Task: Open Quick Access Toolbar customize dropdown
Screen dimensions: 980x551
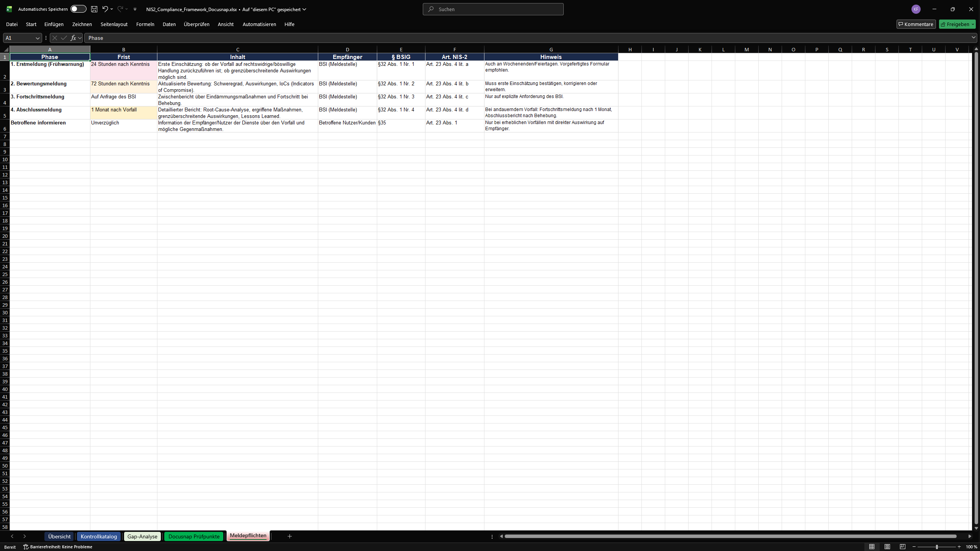Action: [x=135, y=9]
